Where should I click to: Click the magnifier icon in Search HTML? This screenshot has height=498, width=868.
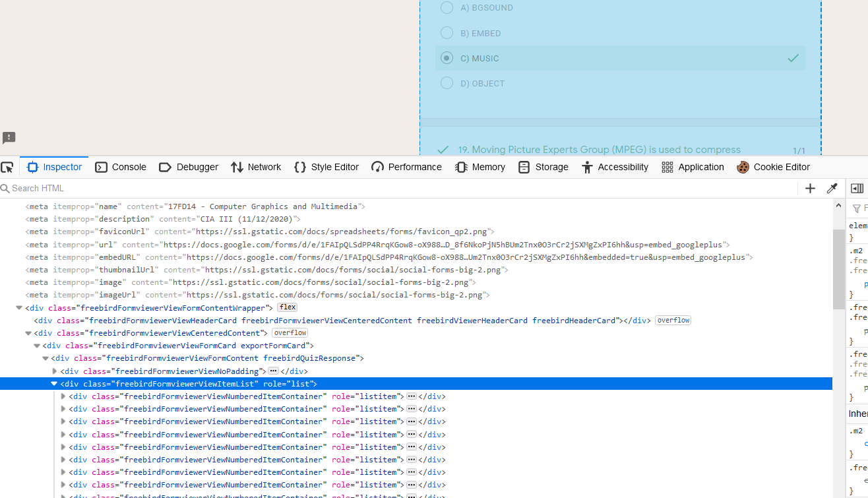[5, 189]
